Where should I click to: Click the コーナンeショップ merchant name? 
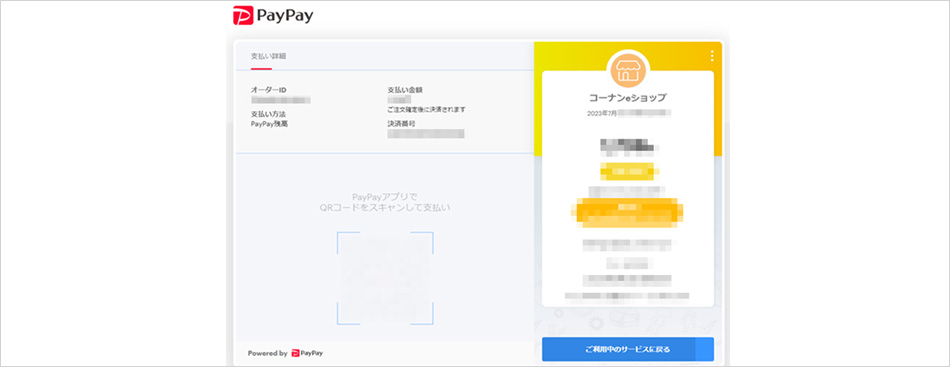pyautogui.click(x=628, y=98)
